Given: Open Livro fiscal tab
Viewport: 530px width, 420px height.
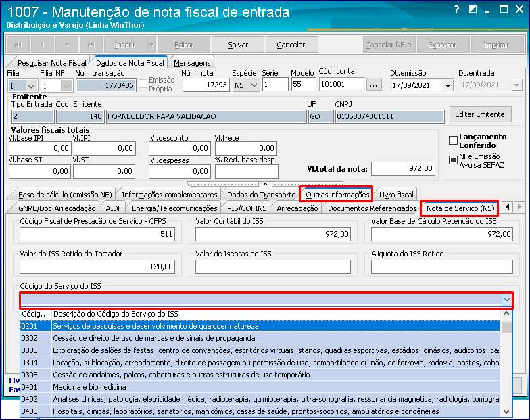Looking at the screenshot, I should click(x=396, y=195).
